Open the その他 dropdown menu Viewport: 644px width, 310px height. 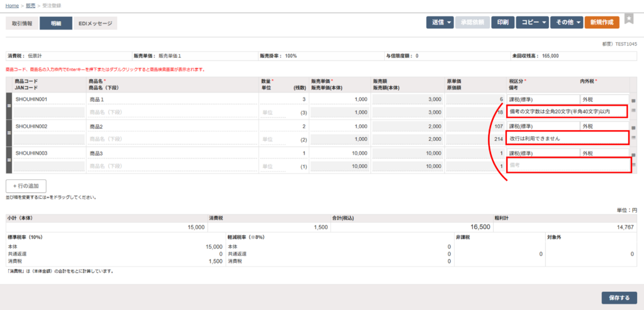pos(565,23)
